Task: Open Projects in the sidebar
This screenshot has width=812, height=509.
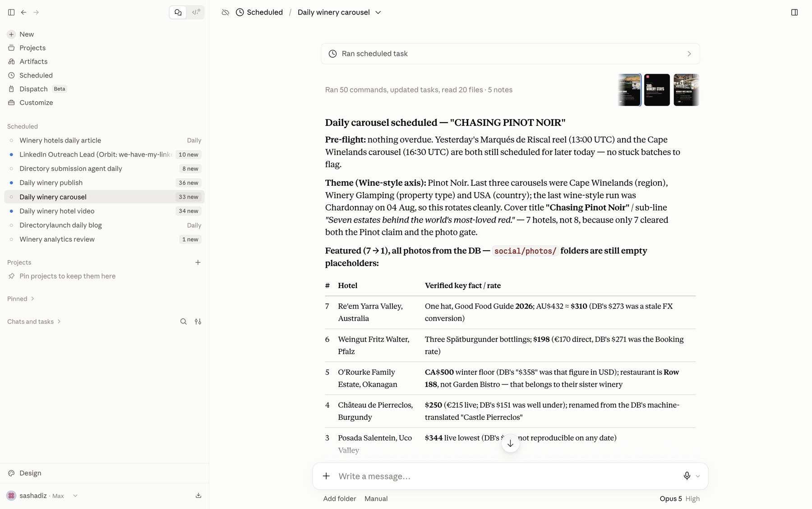Action: pyautogui.click(x=32, y=48)
